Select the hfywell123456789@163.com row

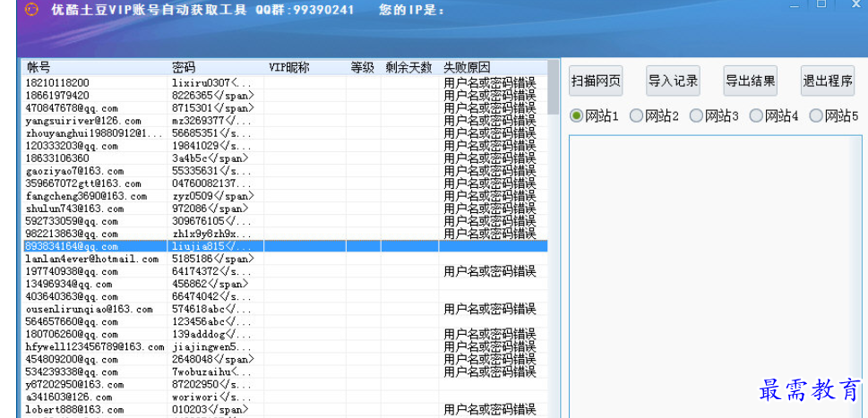(x=285, y=346)
